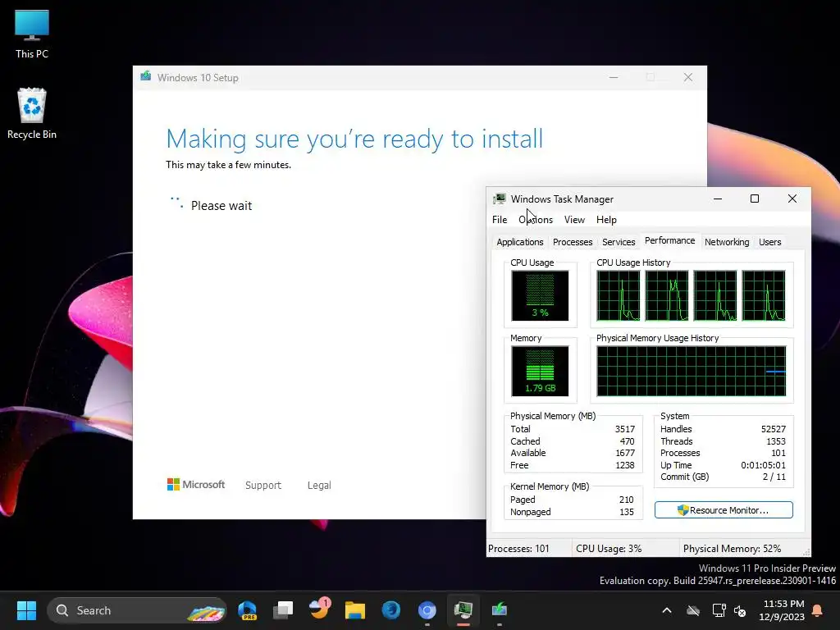Click the Windows 10 Setup title bar icon
Screen dimensions: 840x630
146,76
